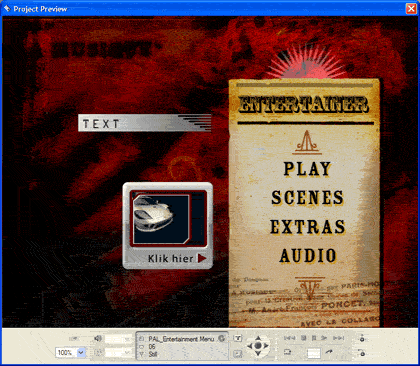Click the lower end-action execute icon
Viewport: 420px width, 366px height.
click(362, 353)
